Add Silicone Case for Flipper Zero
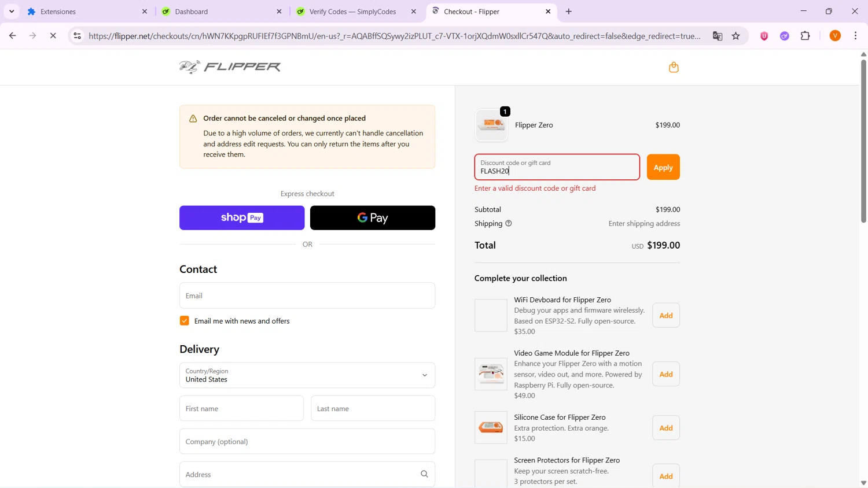The width and height of the screenshot is (868, 488). click(x=666, y=428)
